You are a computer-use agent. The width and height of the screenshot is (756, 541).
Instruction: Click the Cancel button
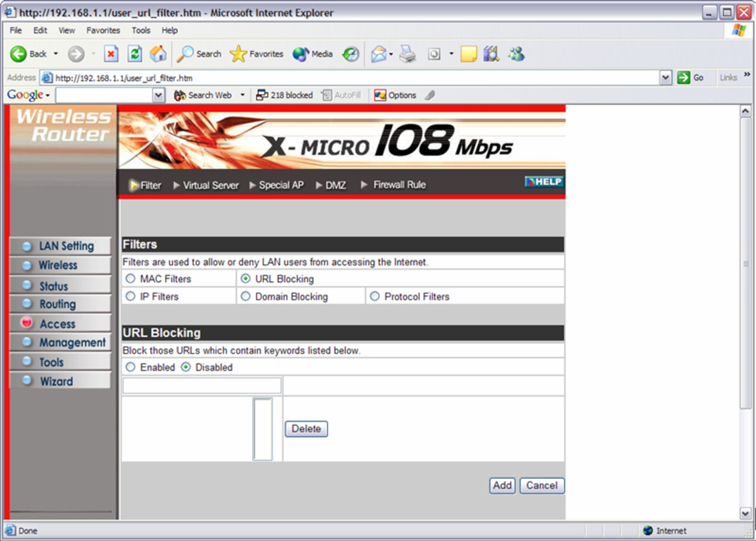coord(542,485)
